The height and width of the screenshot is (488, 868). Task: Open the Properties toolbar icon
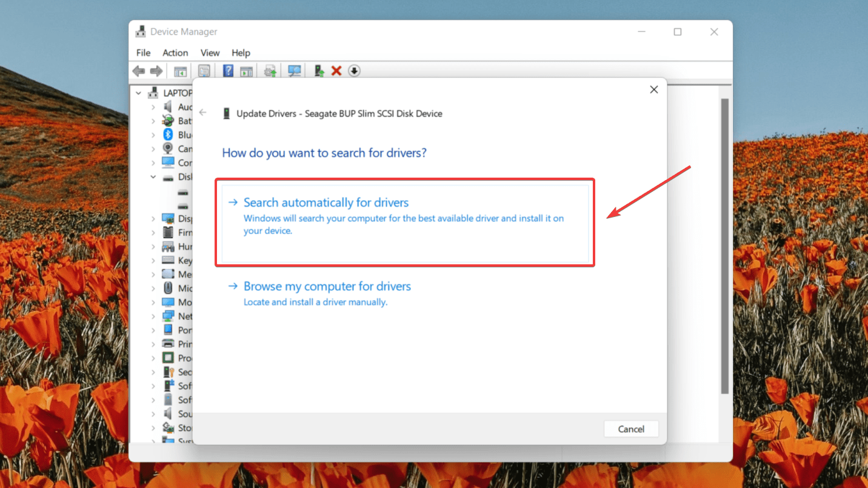click(x=204, y=71)
